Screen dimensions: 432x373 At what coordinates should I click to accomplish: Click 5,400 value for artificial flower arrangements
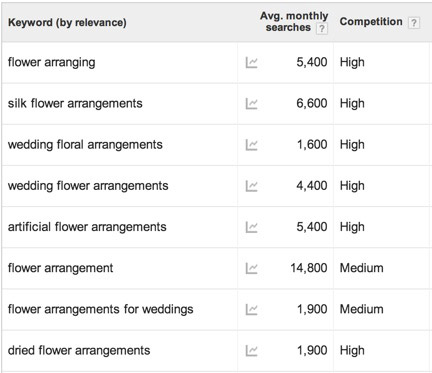click(312, 227)
